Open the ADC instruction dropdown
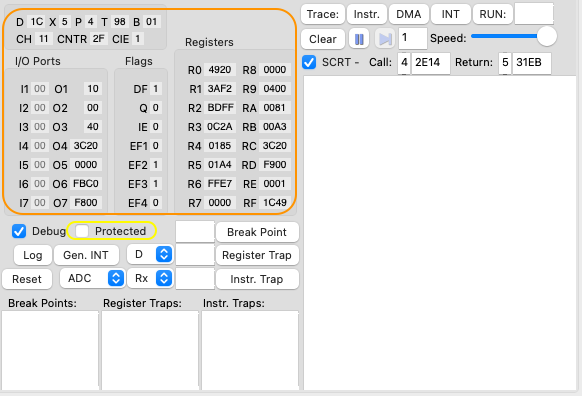Image resolution: width=582 pixels, height=396 pixels. coord(92,278)
